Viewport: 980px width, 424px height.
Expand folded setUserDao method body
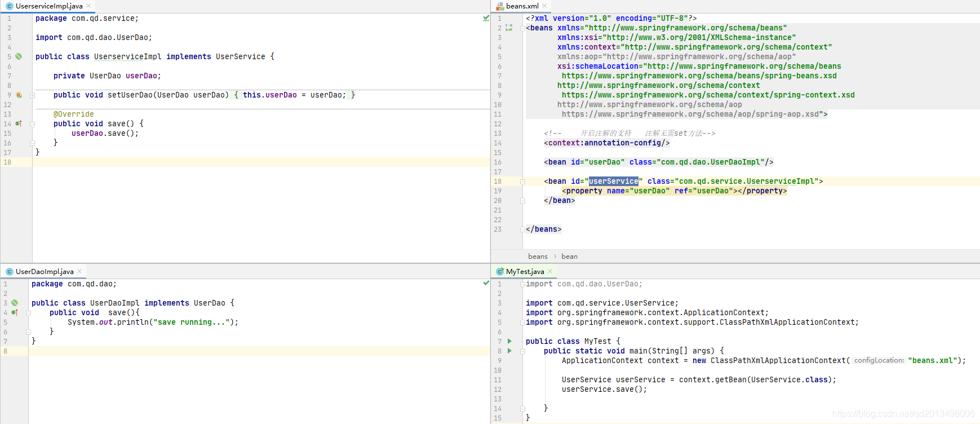(x=32, y=95)
